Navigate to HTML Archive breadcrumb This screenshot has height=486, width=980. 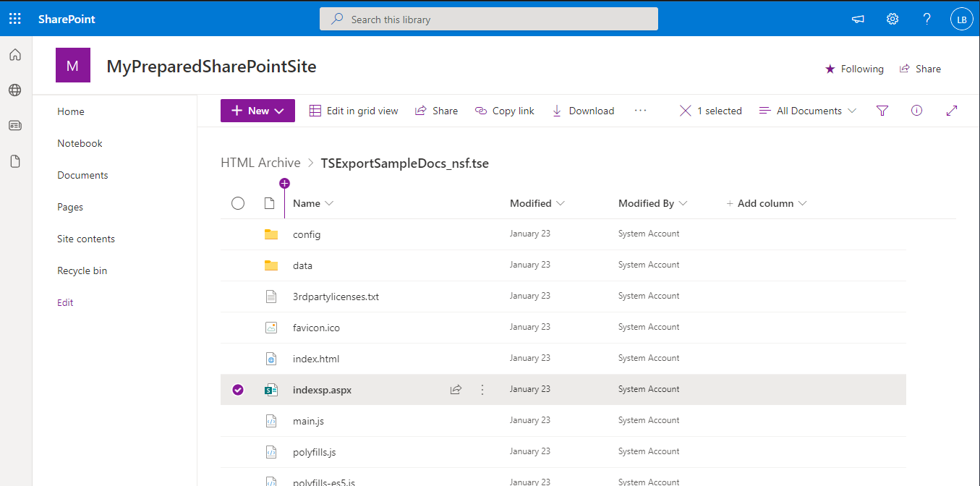pos(261,162)
